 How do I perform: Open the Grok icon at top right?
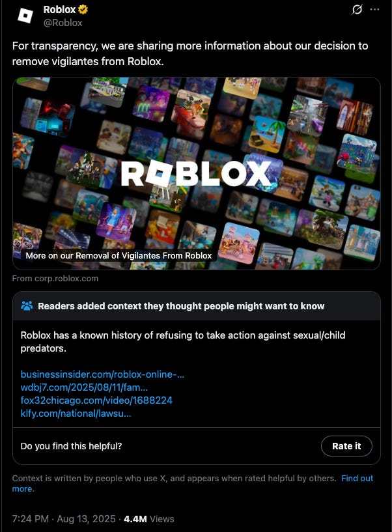[357, 10]
